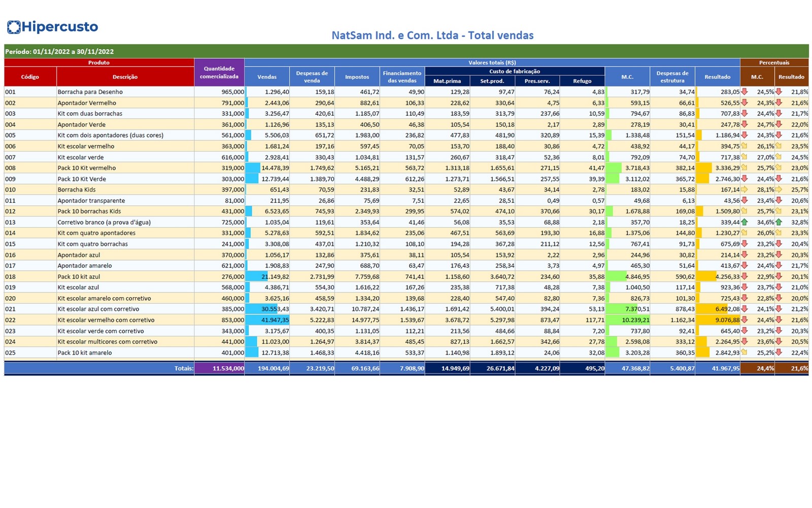Click yellow arrow beside 25,2% for Pack 10 kit amarelo
This screenshot has width=812, height=508.
745,353
